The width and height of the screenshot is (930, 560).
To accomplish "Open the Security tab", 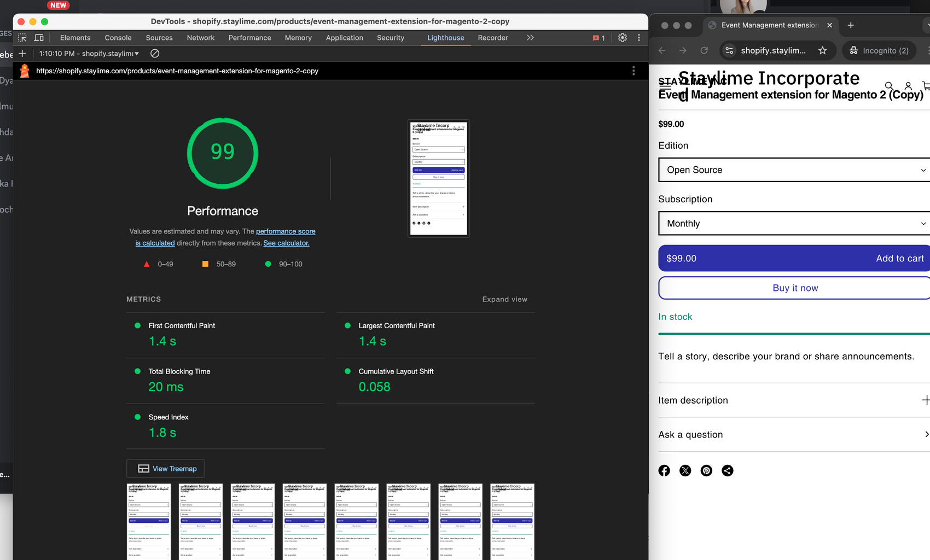I will [x=391, y=38].
